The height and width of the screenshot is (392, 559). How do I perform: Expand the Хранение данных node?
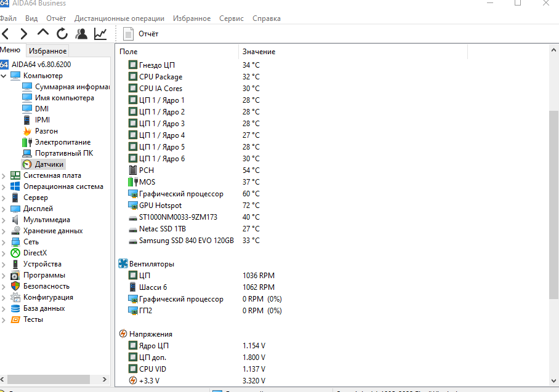pos(4,231)
